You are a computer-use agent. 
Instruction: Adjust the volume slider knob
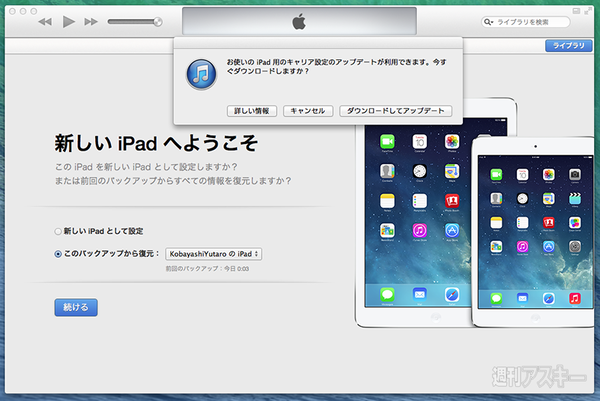pyautogui.click(x=158, y=22)
